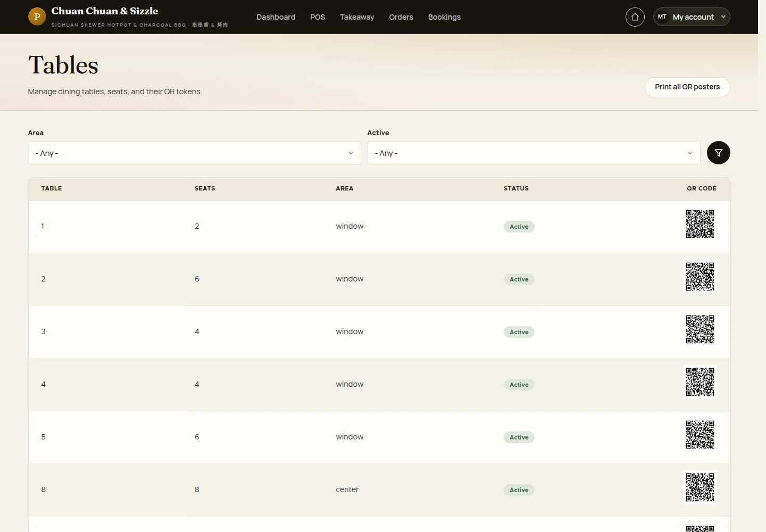The width and height of the screenshot is (766, 532).
Task: Select the table number 8 cell
Action: [x=44, y=489]
